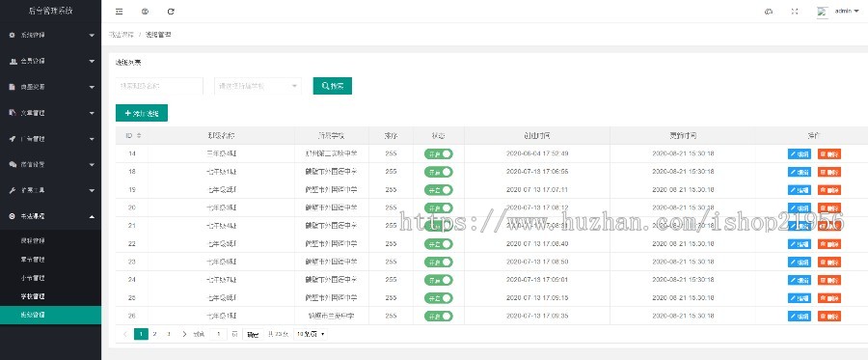The image size is (868, 360).
Task: Click the first breadcrumb link
Action: click(122, 35)
